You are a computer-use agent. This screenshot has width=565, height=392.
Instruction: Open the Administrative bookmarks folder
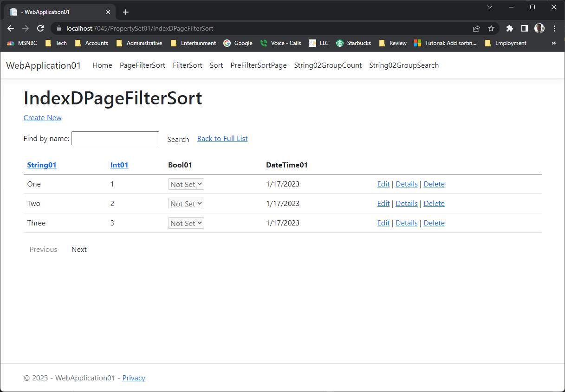tap(139, 43)
